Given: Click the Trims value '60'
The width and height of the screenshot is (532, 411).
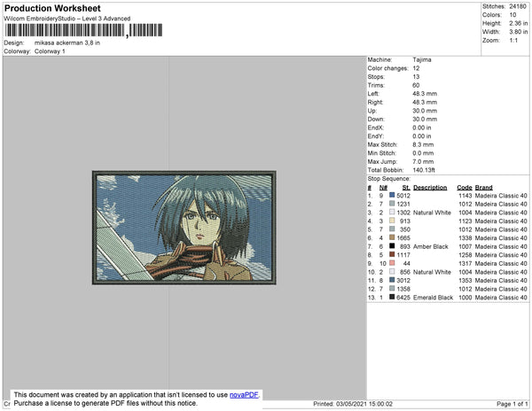Looking at the screenshot, I should [x=417, y=85].
